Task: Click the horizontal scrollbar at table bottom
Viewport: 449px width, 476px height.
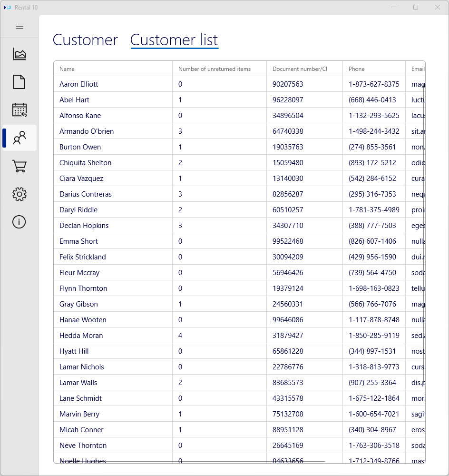Action: pyautogui.click(x=190, y=461)
